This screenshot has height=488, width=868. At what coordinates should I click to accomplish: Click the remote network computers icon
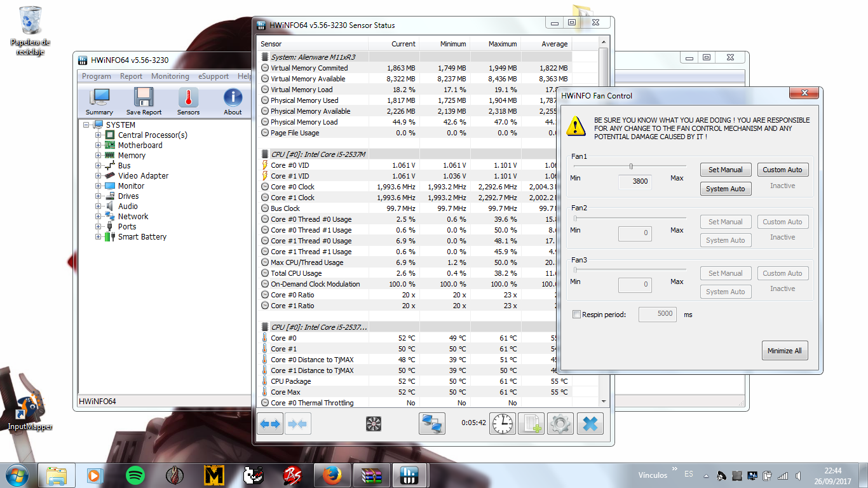click(x=432, y=424)
